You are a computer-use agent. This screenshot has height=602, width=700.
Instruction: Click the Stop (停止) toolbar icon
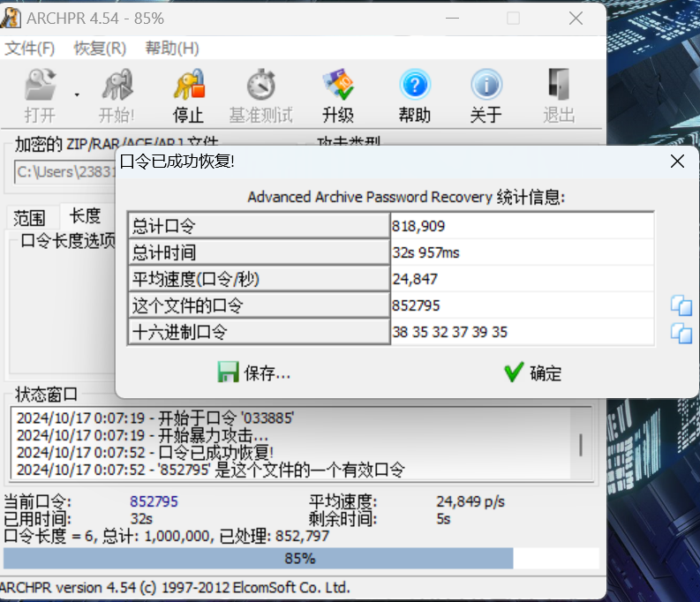189,85
